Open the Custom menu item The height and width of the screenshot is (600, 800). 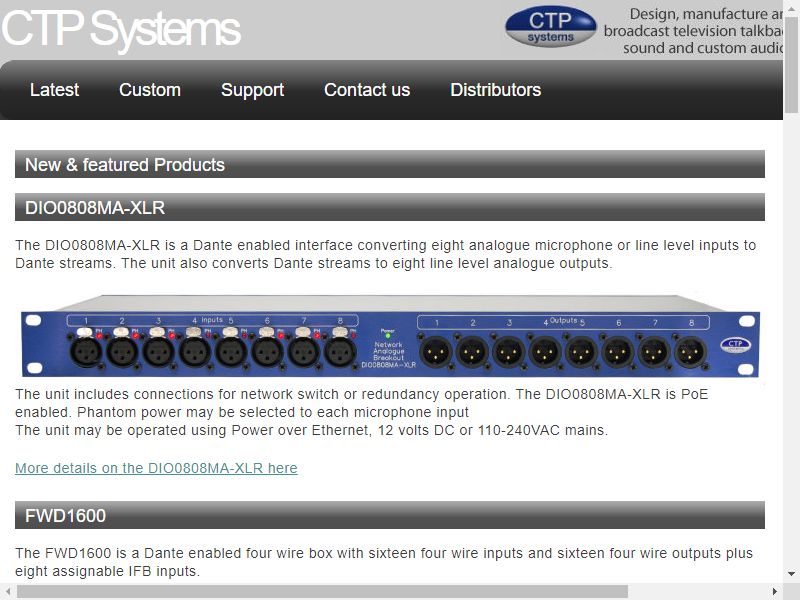point(150,90)
